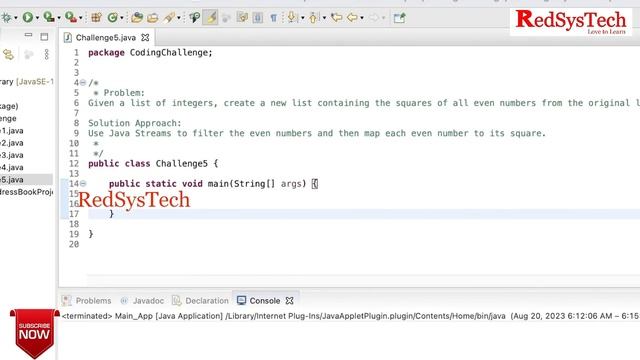Image resolution: width=640 pixels, height=360 pixels.
Task: Toggle Show Whitespace Characters pilcrow icon
Action: tap(274, 18)
